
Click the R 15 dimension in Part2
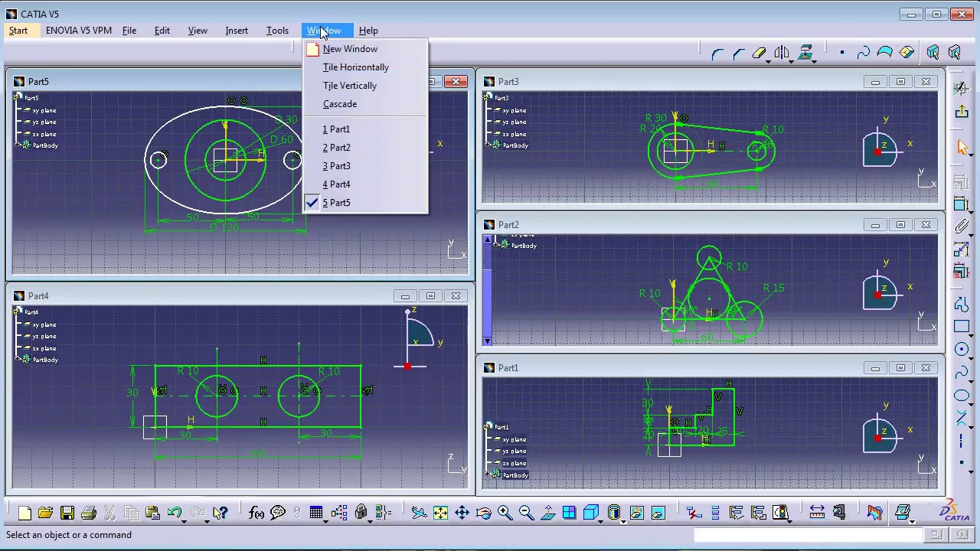(773, 288)
